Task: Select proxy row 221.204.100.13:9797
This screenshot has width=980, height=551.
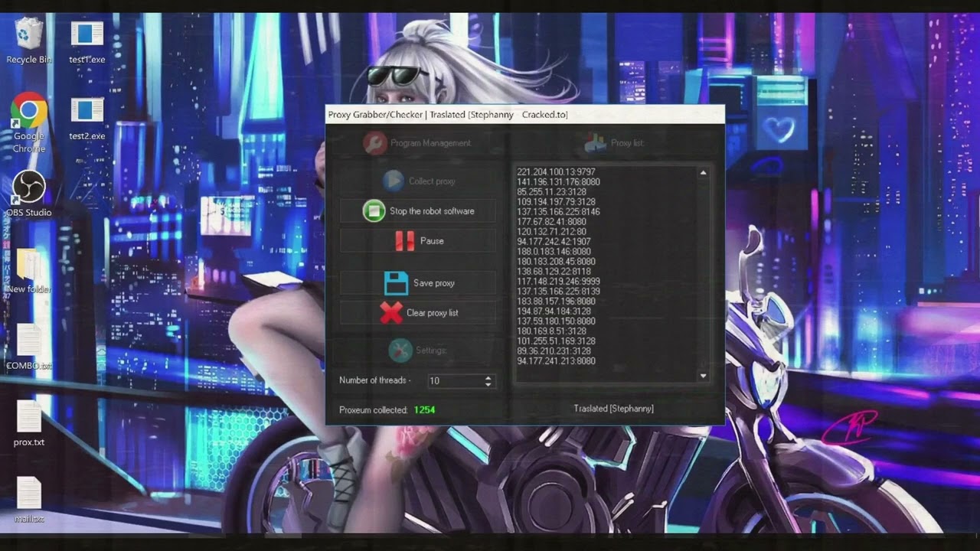Action: click(x=557, y=172)
